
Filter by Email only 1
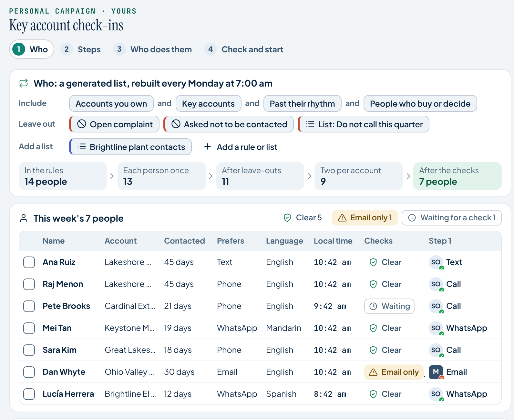365,218
